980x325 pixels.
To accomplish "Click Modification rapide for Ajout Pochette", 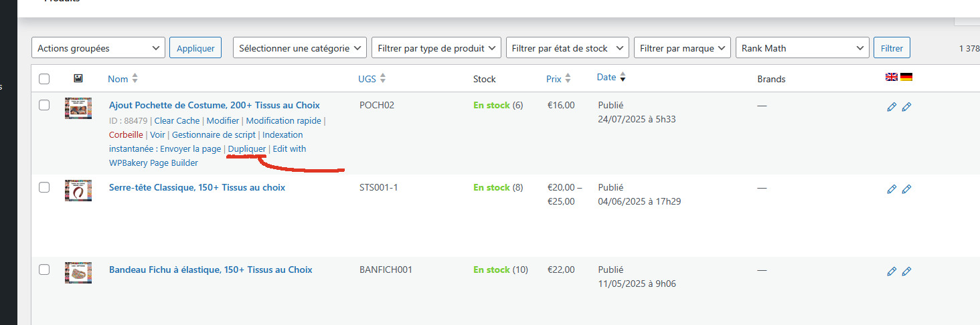I will click(x=282, y=121).
